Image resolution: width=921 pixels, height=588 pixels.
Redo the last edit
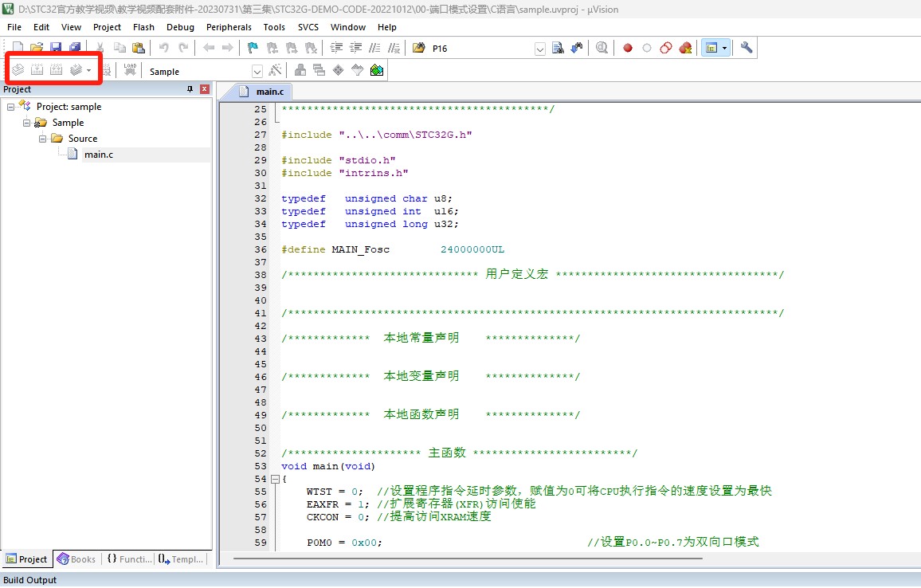click(183, 48)
